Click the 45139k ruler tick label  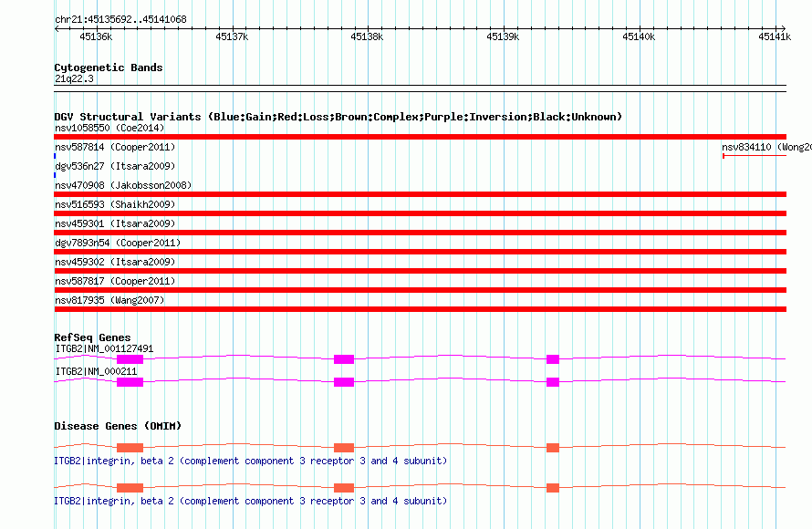503,36
